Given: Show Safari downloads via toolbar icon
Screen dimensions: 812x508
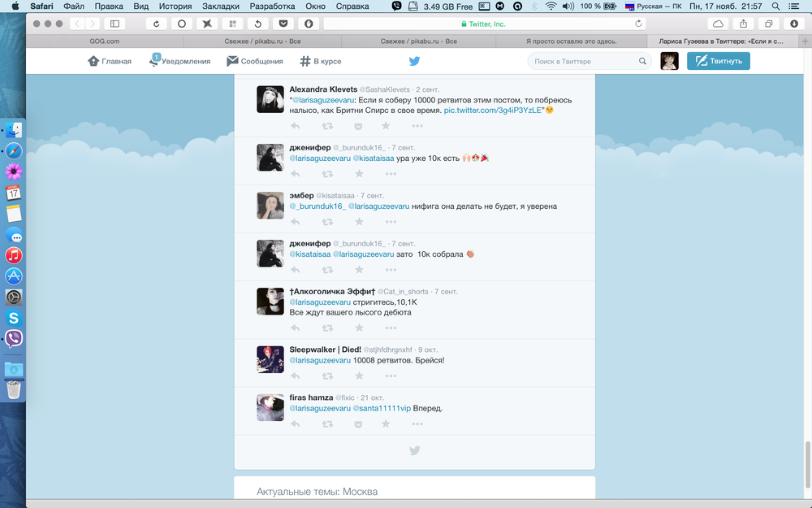Looking at the screenshot, I should 794,24.
